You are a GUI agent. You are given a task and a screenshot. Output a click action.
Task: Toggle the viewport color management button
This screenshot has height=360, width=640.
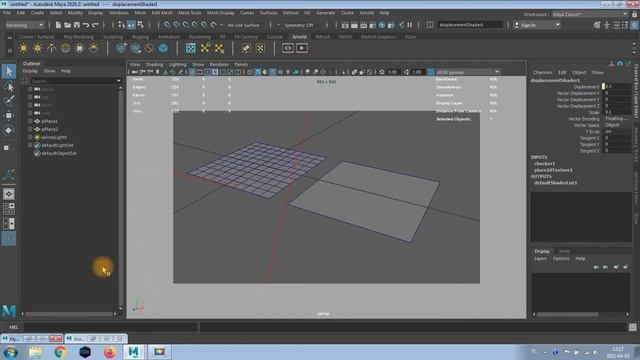[x=431, y=72]
